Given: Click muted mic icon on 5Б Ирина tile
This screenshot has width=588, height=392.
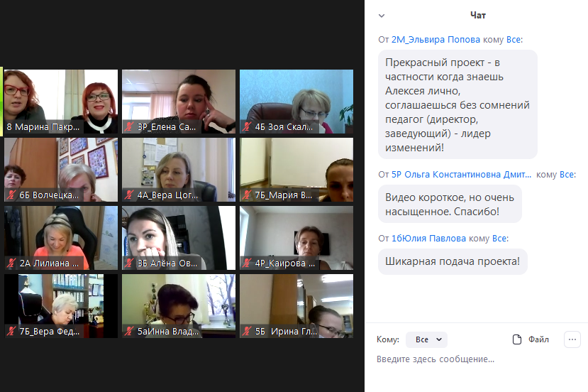Looking at the screenshot, I should click(x=247, y=331).
